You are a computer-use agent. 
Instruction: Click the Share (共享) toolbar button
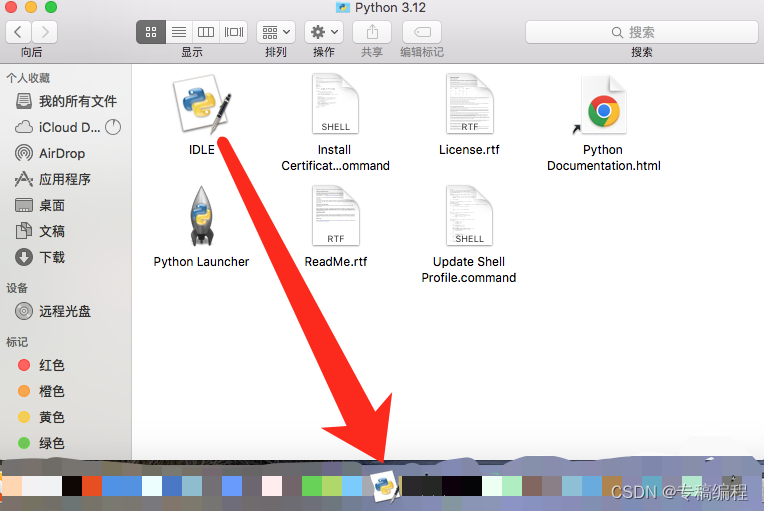[372, 32]
